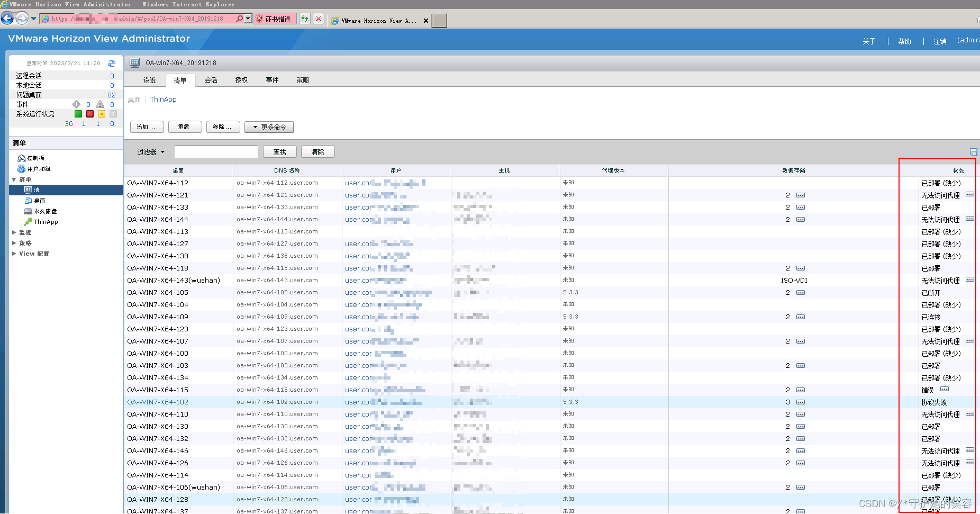Sort by the status column header
This screenshot has height=514, width=980.
click(x=958, y=170)
